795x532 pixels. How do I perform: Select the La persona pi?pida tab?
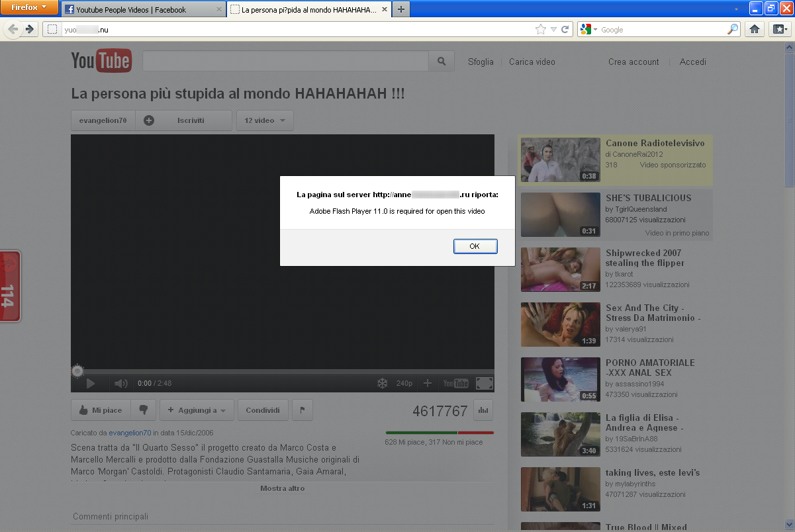[x=309, y=10]
